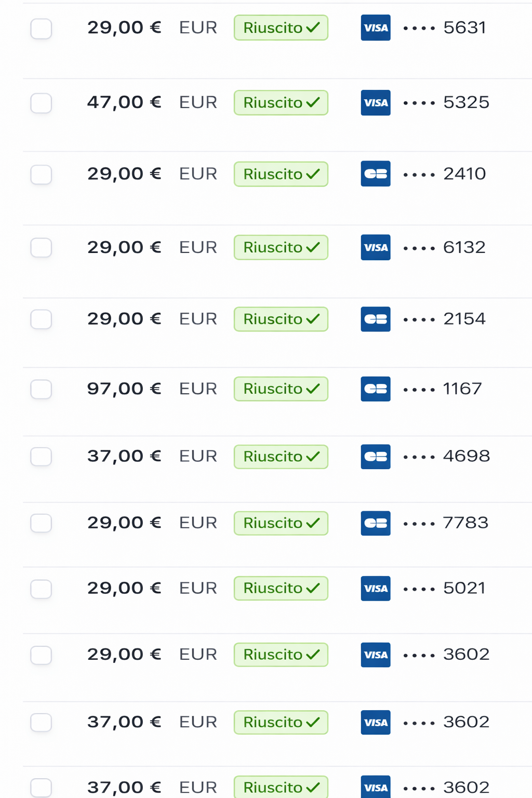Screen dimensions: 532x798
Task: Click the Riuscito status for card 6132
Action: click(281, 248)
